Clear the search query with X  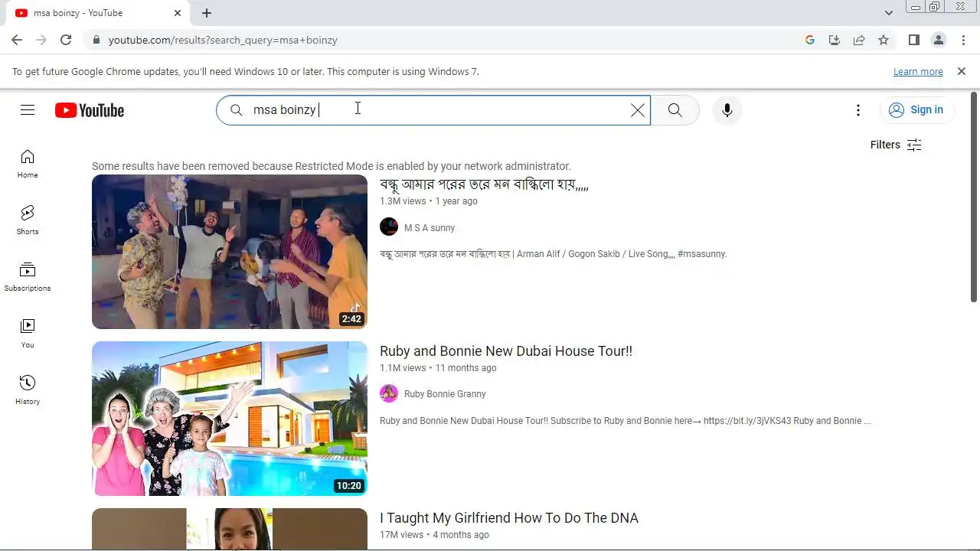point(637,110)
